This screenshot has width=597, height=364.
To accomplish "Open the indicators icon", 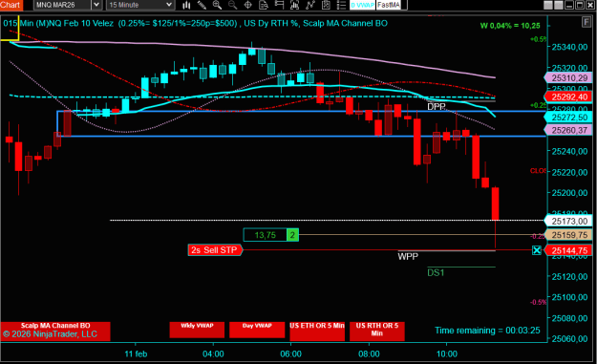I will click(294, 5).
